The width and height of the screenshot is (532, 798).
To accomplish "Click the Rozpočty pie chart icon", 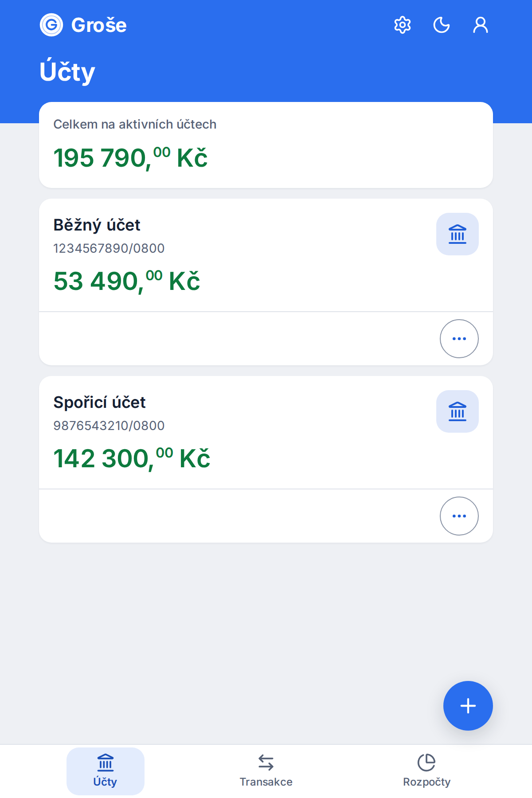I will tap(426, 763).
